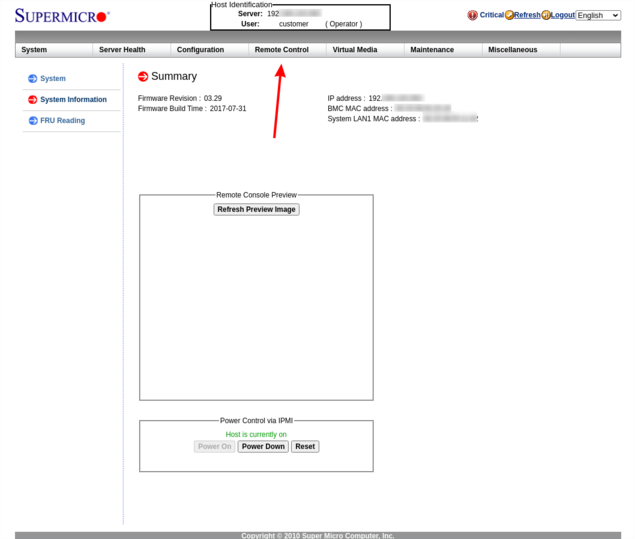The image size is (635, 539).
Task: Open the English language dropdown
Action: coord(598,15)
